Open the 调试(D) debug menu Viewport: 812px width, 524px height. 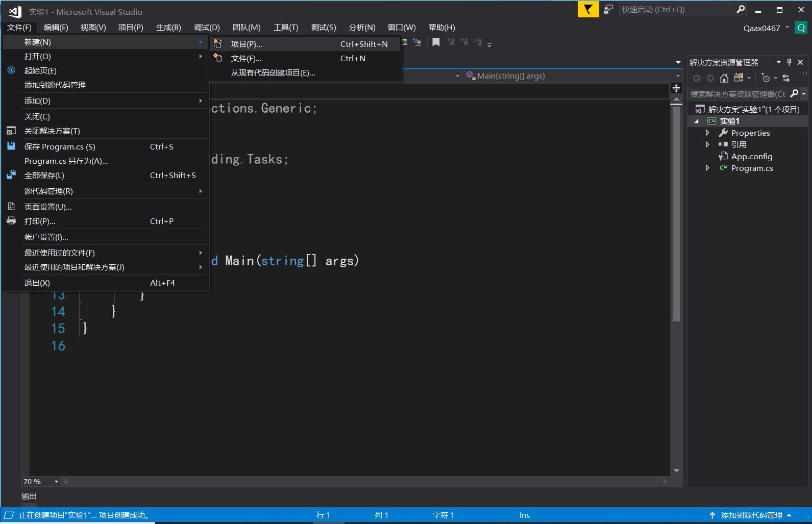207,28
